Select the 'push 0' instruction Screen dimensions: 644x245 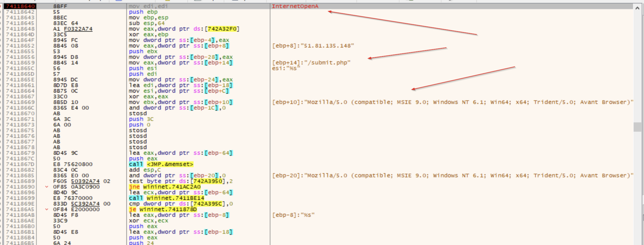click(x=140, y=125)
